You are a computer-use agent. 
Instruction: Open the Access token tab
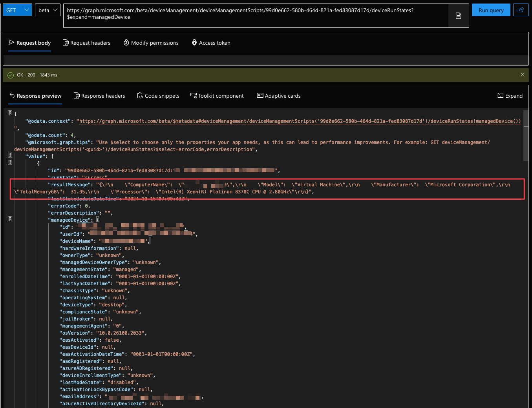(x=211, y=43)
